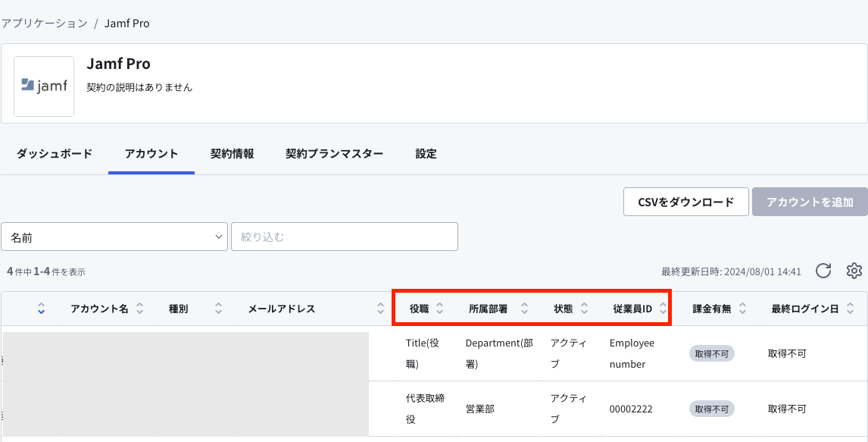Click アクティブ status in Title(役職) row
Viewport: 868px width, 442px height.
[569, 353]
